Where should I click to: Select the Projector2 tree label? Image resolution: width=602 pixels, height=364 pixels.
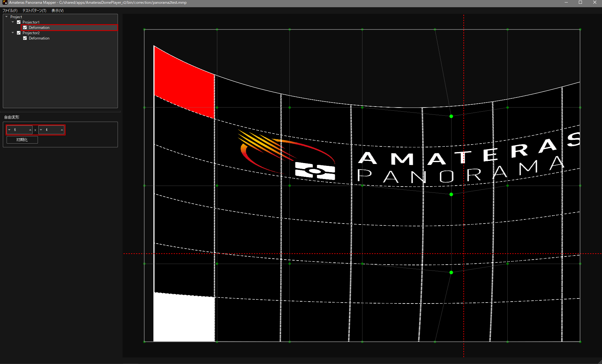pyautogui.click(x=31, y=33)
